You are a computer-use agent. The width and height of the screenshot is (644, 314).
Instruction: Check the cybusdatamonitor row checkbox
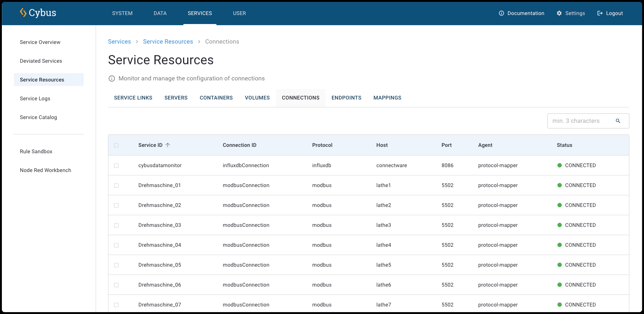(x=116, y=166)
